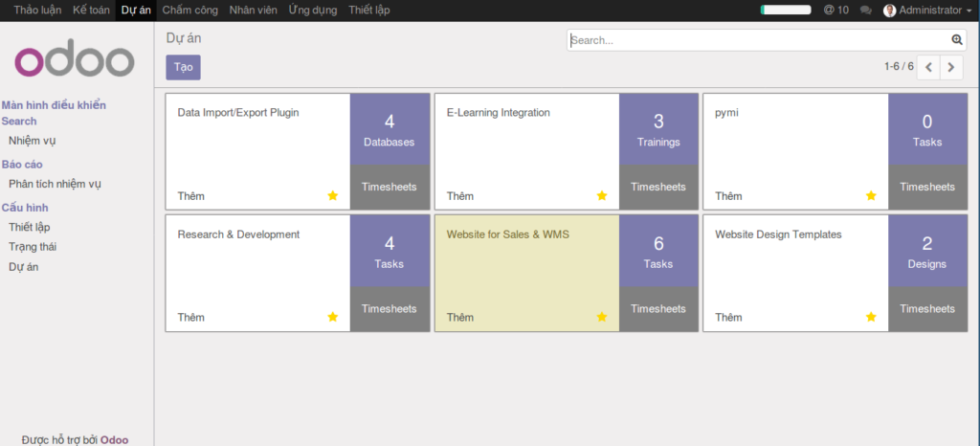This screenshot has height=446, width=980.
Task: Open Timesheets for Research & Development
Action: [390, 308]
